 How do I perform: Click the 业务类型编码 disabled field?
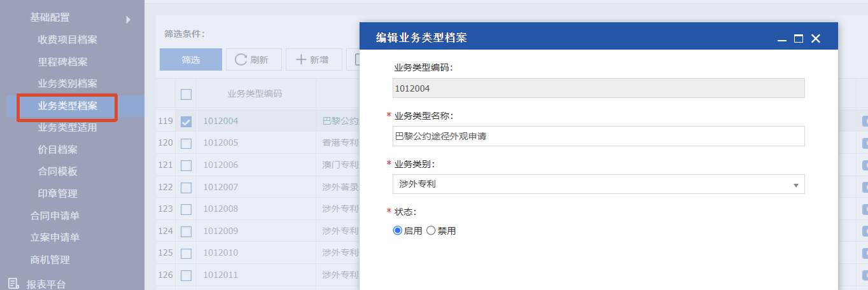(599, 88)
